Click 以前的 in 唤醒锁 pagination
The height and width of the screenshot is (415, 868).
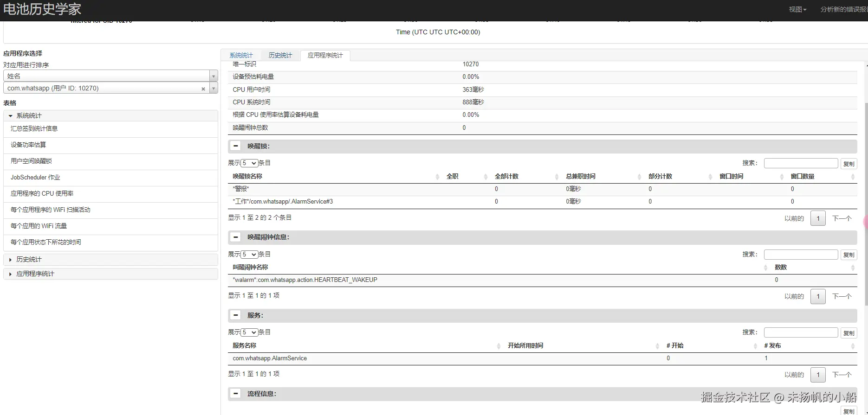pyautogui.click(x=794, y=218)
